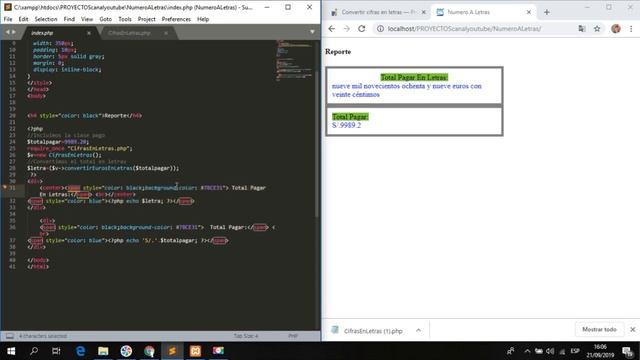Viewport: 640px width, 360px height.
Task: Go to next tab with right arrow
Action: 14,32
